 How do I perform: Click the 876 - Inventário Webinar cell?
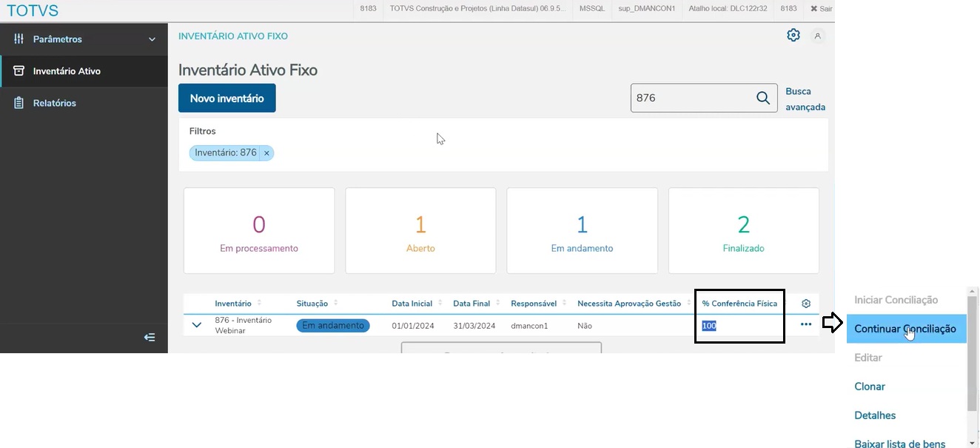pyautogui.click(x=244, y=325)
